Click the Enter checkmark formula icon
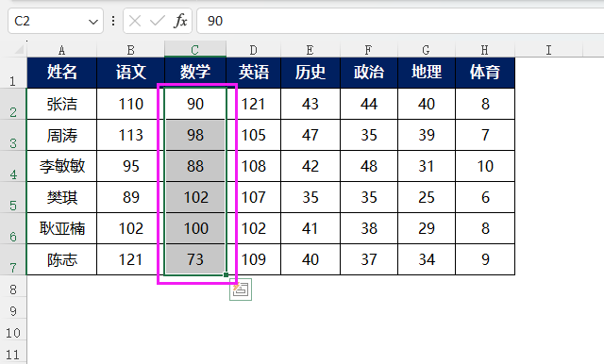Screen dimensions: 604x364 point(158,21)
